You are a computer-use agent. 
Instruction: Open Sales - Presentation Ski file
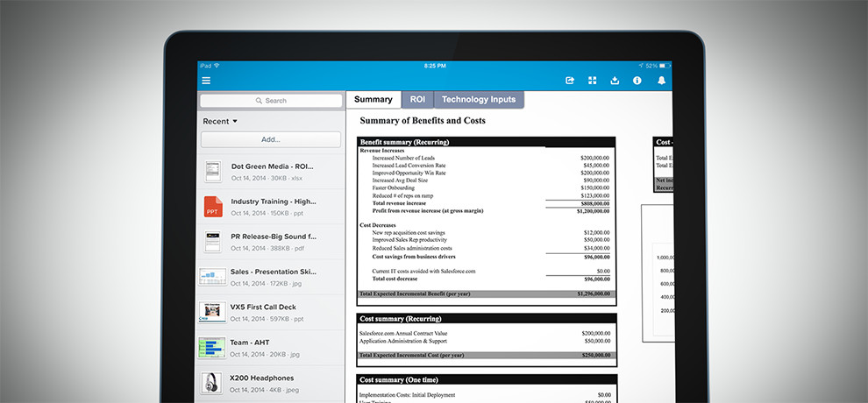(271, 277)
